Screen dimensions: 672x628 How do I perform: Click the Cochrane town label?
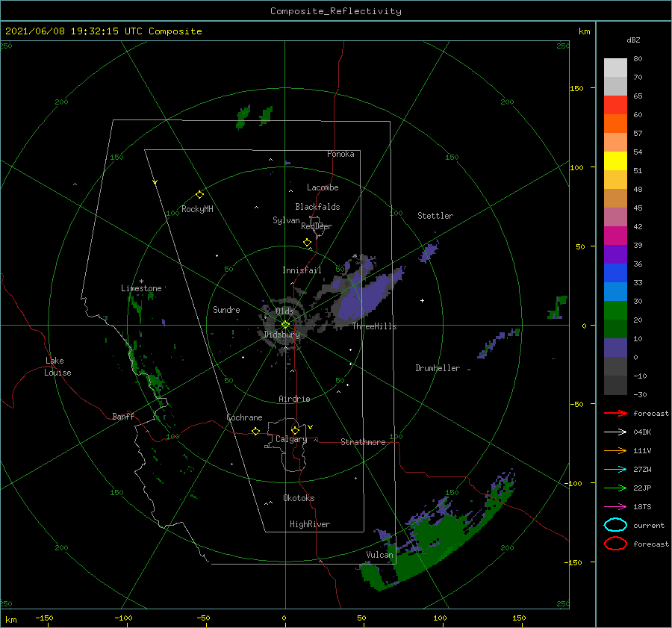244,417
